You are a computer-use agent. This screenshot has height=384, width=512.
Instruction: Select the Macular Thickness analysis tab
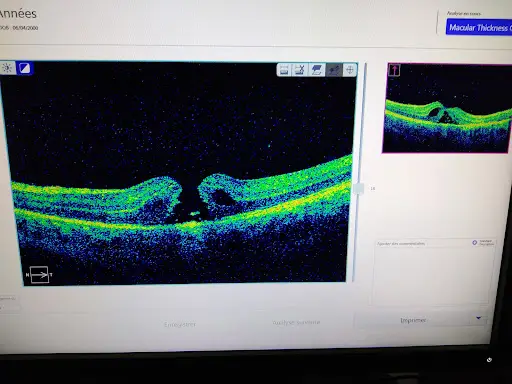[x=479, y=27]
